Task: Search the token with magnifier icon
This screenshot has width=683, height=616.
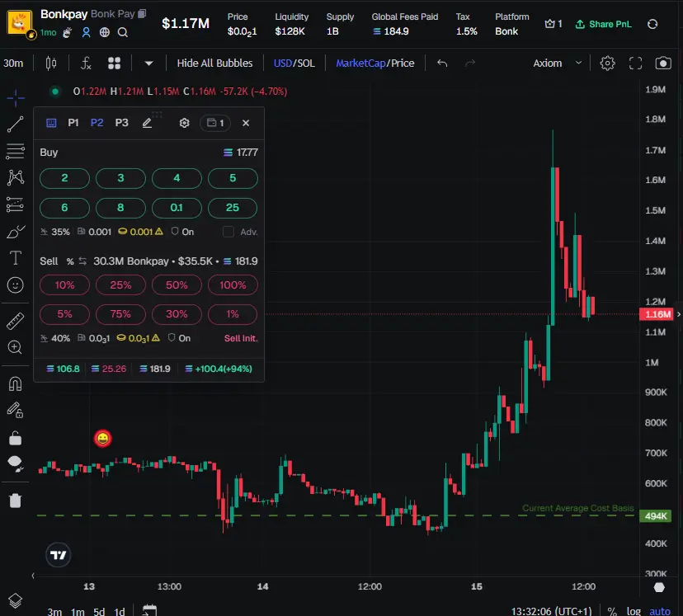Action: 123,33
